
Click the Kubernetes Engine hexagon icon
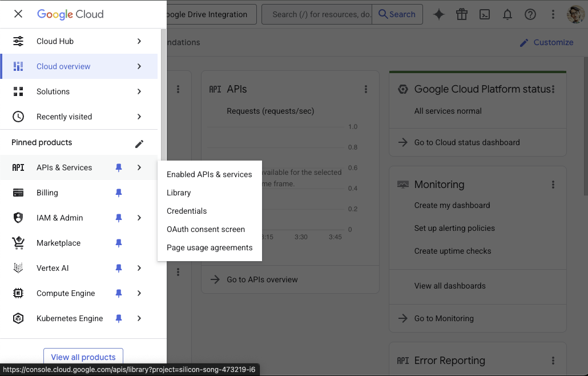point(18,318)
